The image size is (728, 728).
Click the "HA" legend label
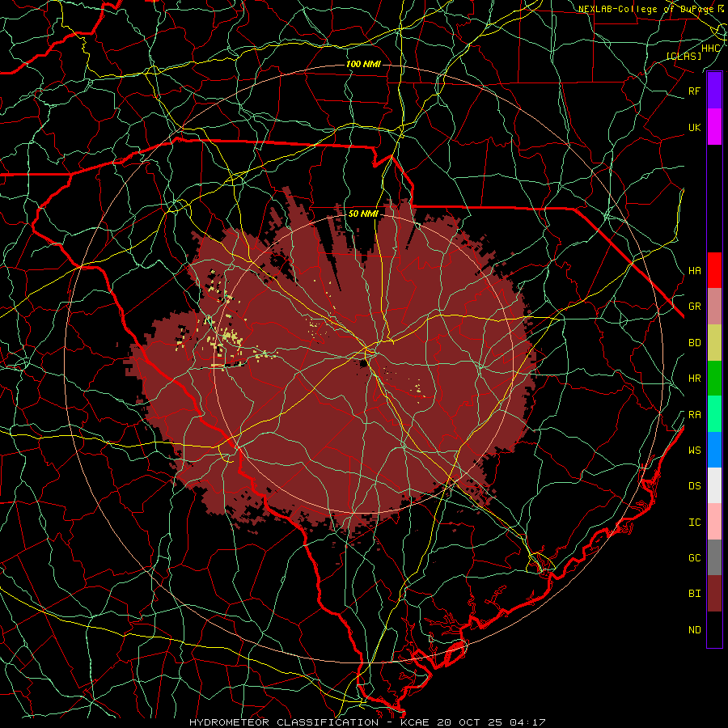[694, 271]
